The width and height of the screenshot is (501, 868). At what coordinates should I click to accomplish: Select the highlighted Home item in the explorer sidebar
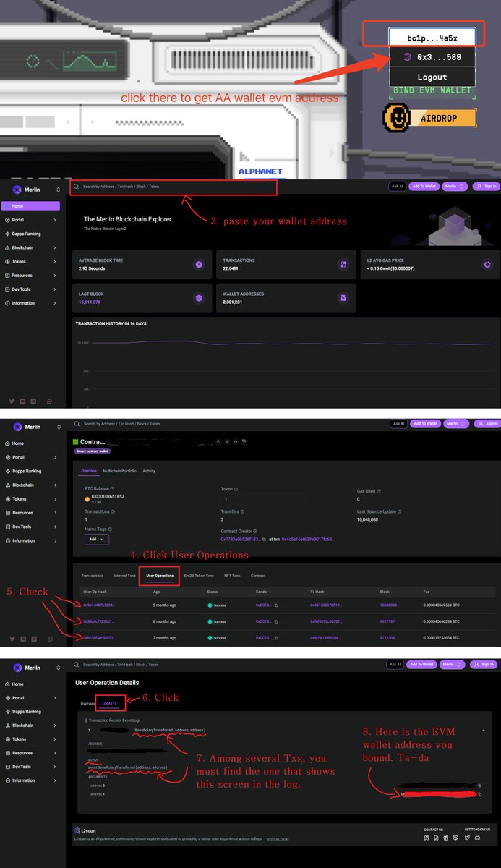coord(32,206)
